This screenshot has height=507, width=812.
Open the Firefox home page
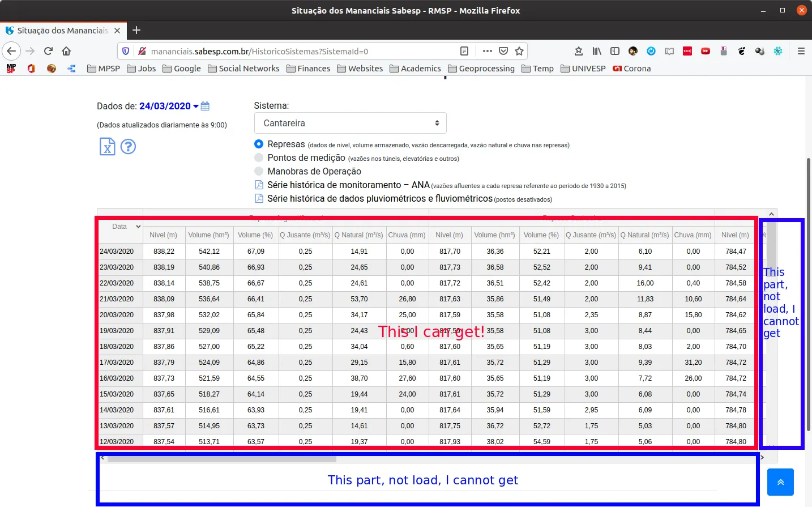point(66,51)
